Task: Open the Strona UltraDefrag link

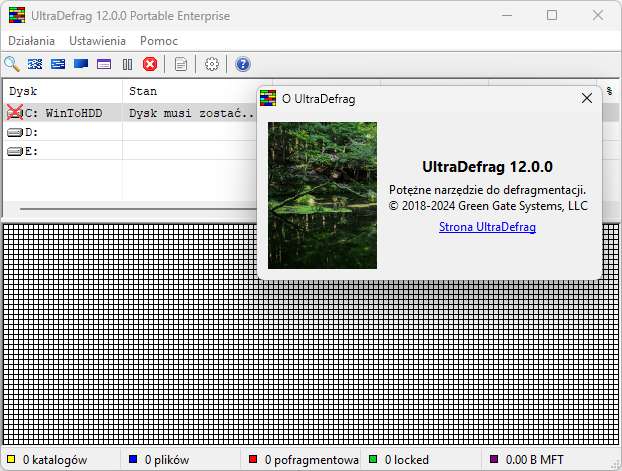Action: [487, 227]
